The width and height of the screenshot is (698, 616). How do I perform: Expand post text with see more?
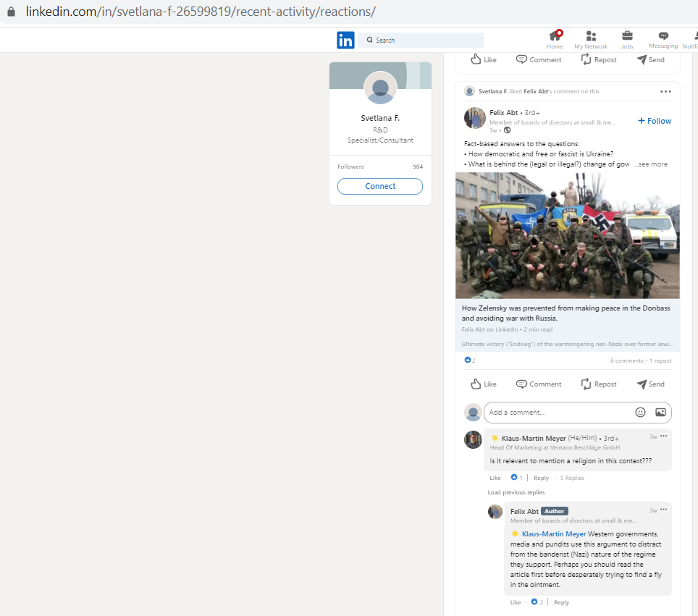tap(650, 164)
